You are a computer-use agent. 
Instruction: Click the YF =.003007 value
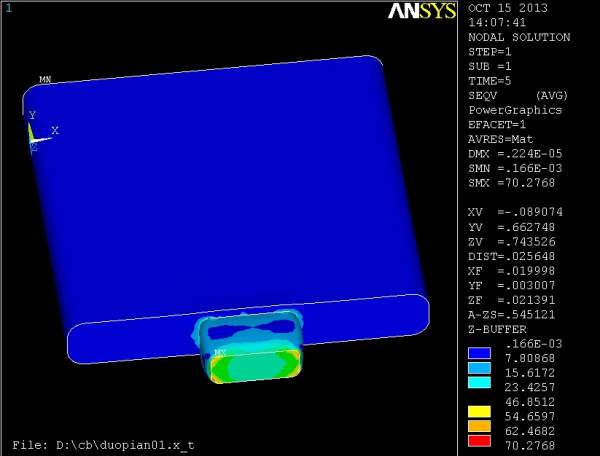tap(512, 285)
